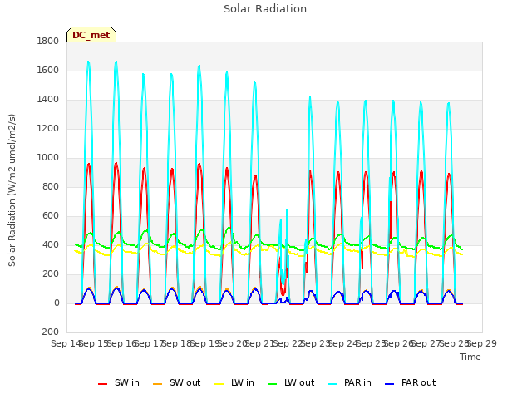Click the yellow LW in legend swatch
532x399 pixels.
pyautogui.click(x=219, y=384)
